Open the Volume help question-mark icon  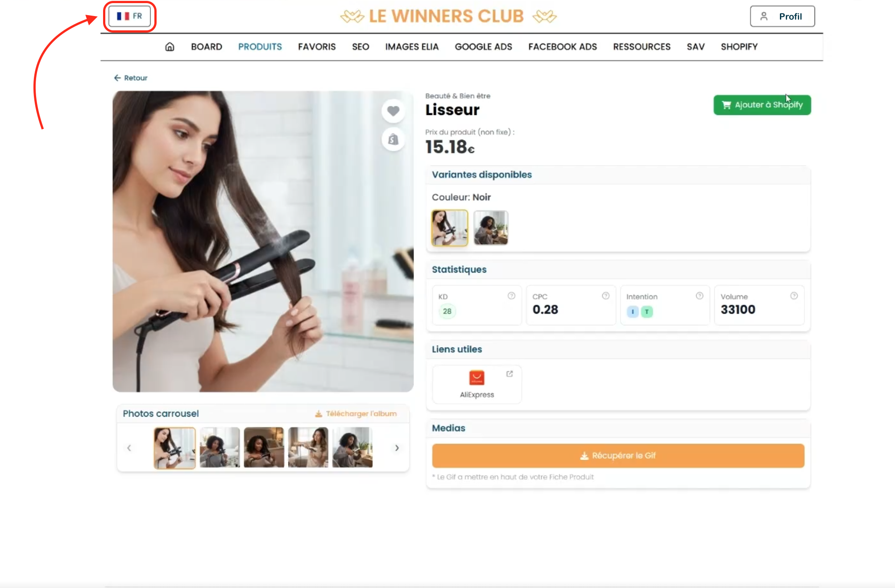coord(794,296)
